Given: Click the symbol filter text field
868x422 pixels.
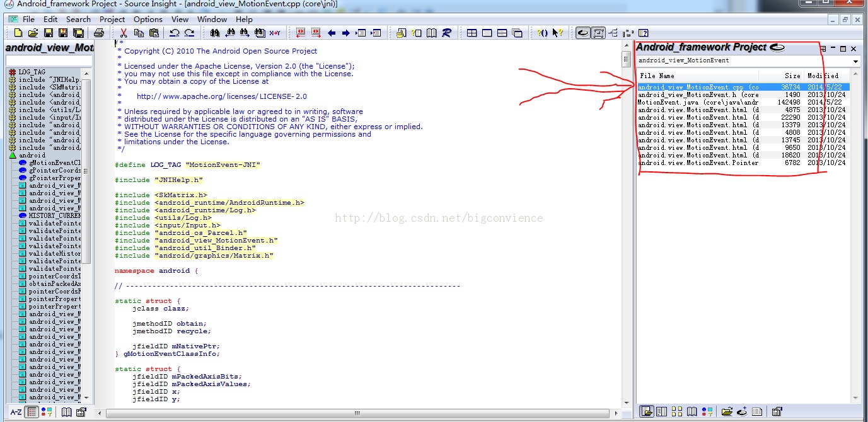Looking at the screenshot, I should coord(49,60).
